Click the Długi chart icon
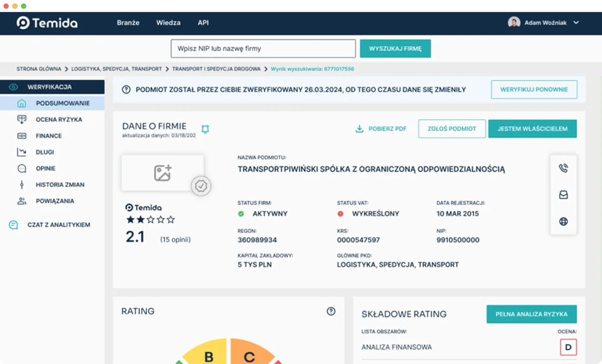This screenshot has height=364, width=602. pyautogui.click(x=22, y=152)
